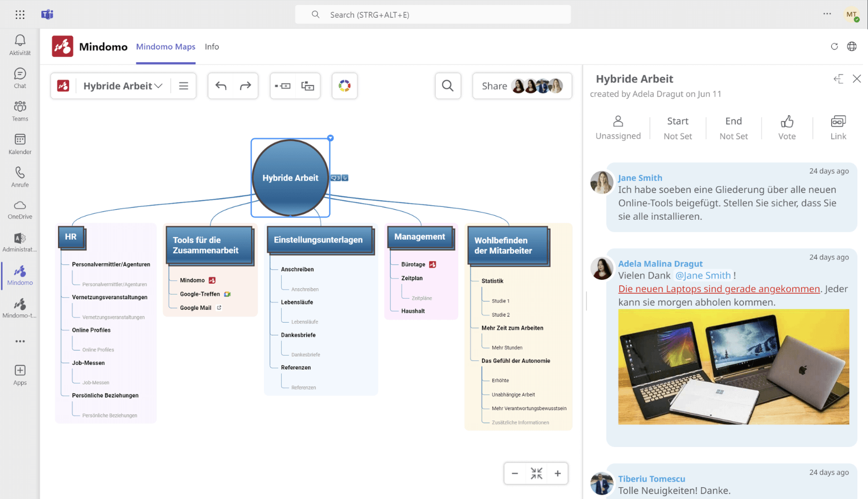
Task: Assign the topic via the Unassigned icon
Action: tap(618, 127)
